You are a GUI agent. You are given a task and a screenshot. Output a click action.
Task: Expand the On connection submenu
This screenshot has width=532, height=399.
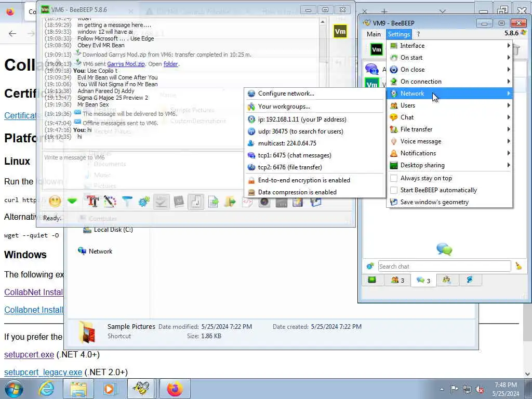click(x=449, y=82)
